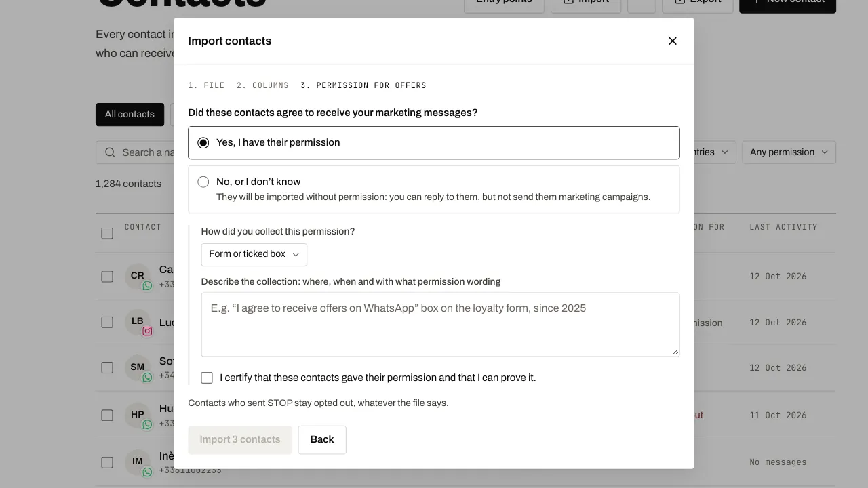This screenshot has height=488, width=868.
Task: Click the 'No messages' activity cell
Action: coord(778,462)
